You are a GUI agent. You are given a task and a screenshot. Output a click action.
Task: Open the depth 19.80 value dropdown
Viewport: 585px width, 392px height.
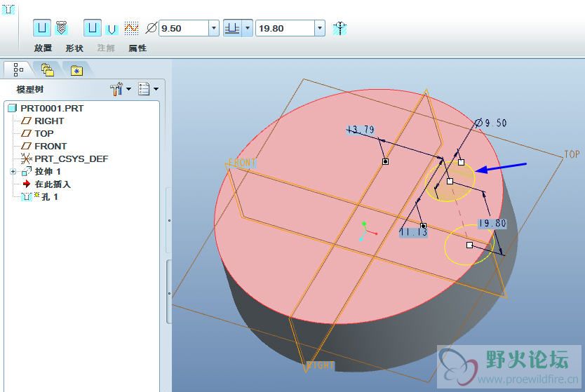tap(320, 28)
